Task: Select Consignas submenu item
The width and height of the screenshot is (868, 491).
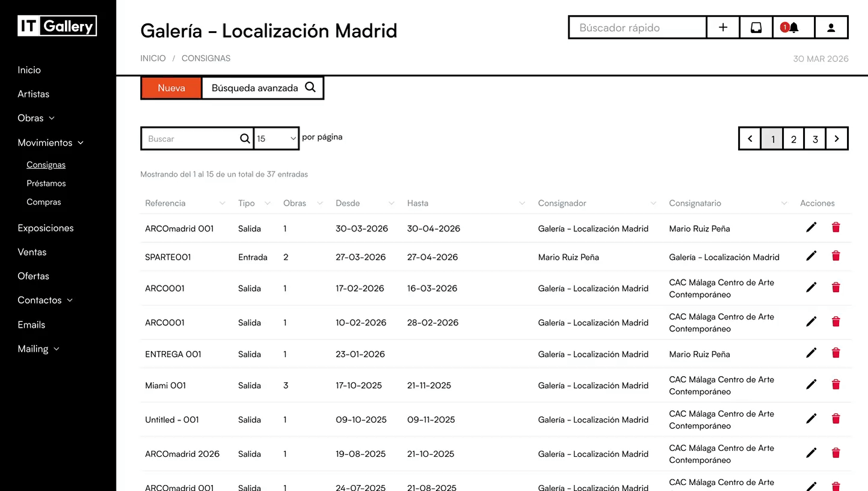Action: [x=46, y=165]
